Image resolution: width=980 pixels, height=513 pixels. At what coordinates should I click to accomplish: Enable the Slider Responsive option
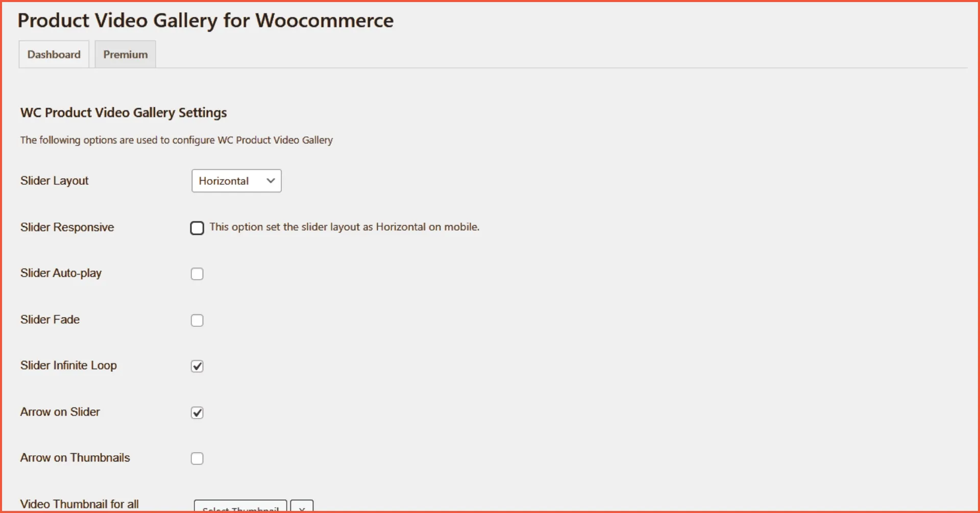click(197, 228)
